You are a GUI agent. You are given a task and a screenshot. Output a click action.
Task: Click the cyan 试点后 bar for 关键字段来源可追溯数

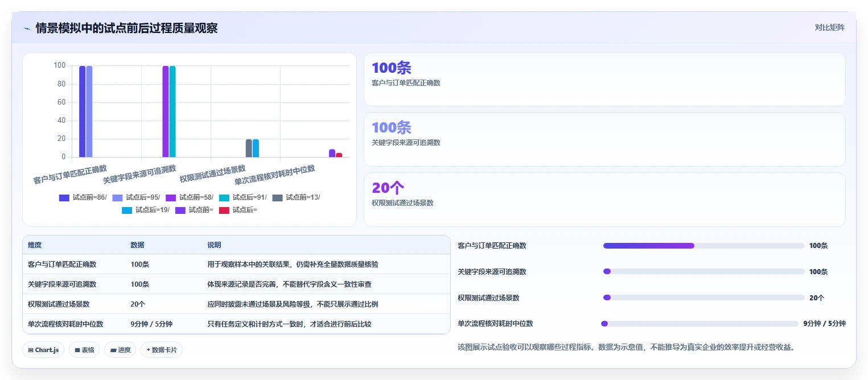tap(172, 111)
